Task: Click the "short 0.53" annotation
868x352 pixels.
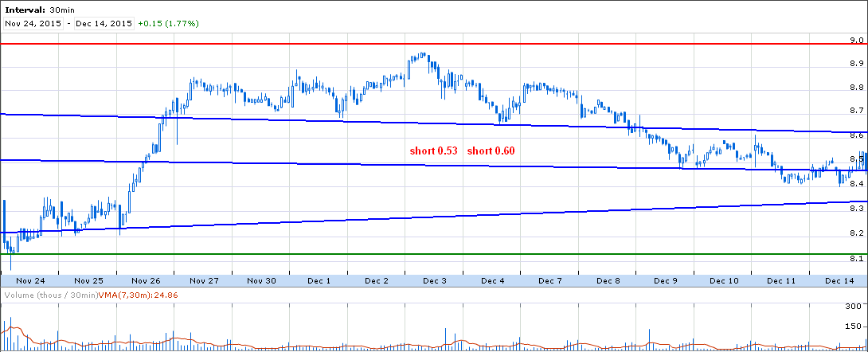Action: pyautogui.click(x=433, y=151)
